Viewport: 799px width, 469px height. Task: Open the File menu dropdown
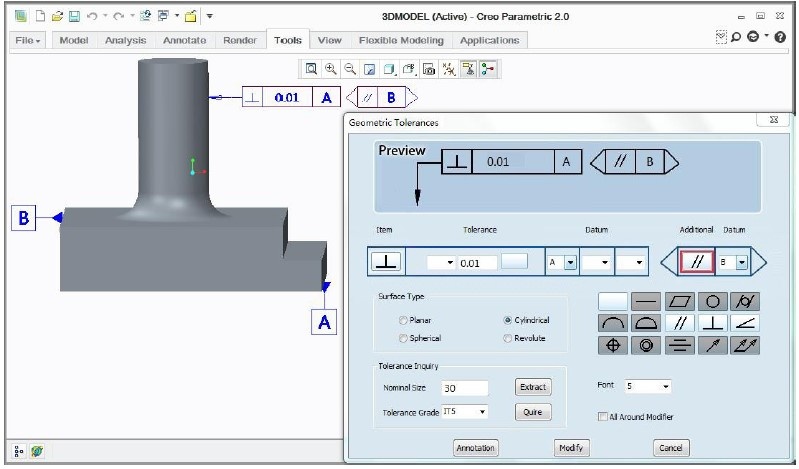pos(28,40)
